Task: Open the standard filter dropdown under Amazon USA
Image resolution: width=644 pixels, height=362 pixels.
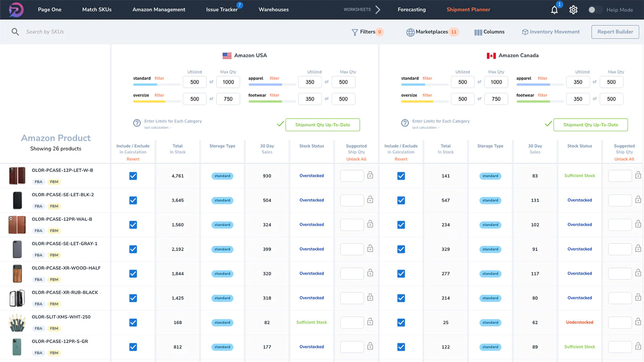Action: click(159, 78)
